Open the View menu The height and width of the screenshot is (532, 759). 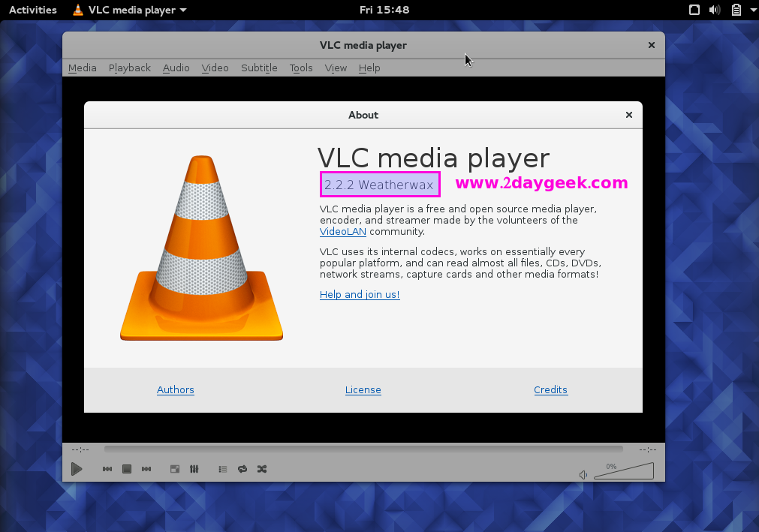coord(336,68)
